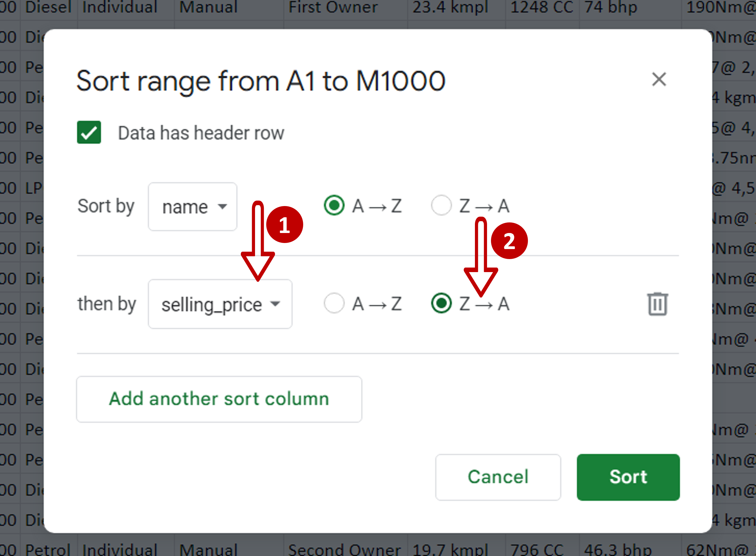The height and width of the screenshot is (556, 756).
Task: Add another sort column
Action: point(219,399)
